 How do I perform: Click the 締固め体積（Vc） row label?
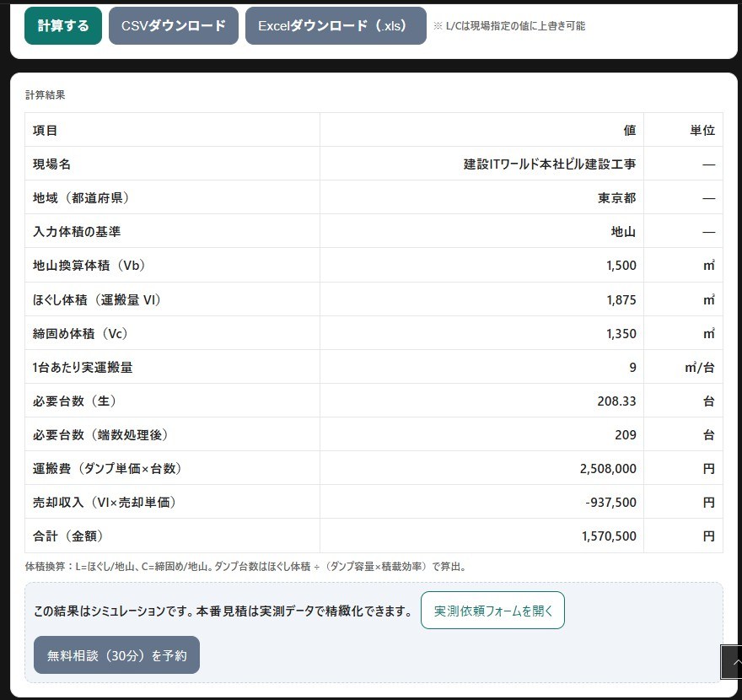click(x=80, y=333)
